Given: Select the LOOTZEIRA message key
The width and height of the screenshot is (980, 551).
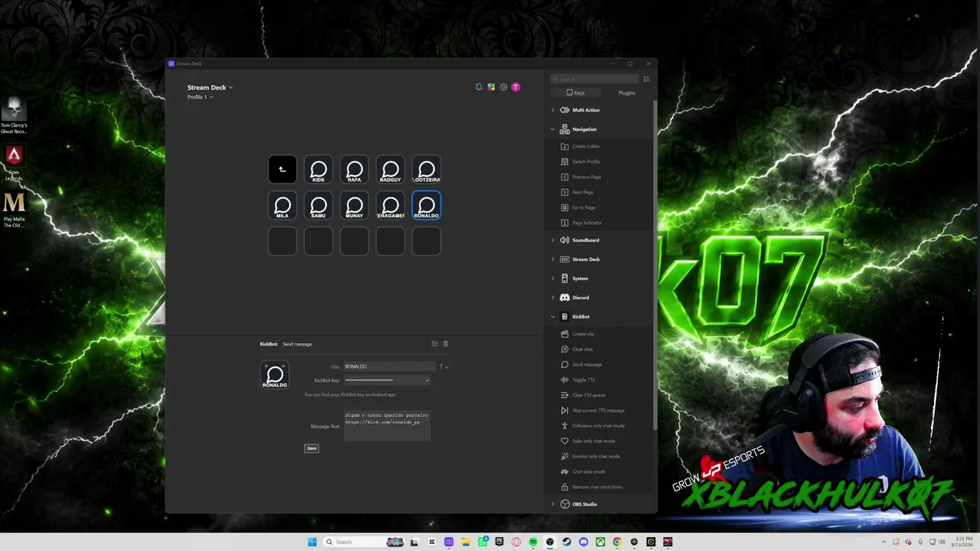Looking at the screenshot, I should coord(426,170).
